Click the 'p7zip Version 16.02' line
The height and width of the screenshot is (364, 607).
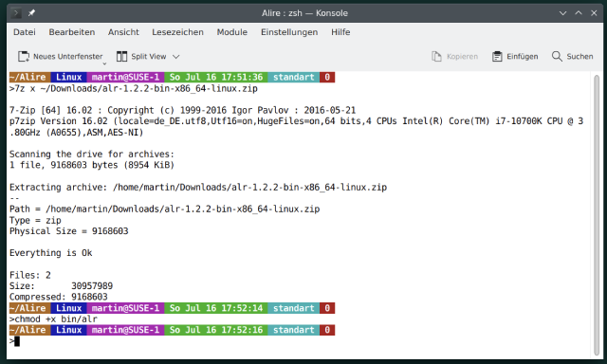click(x=296, y=126)
